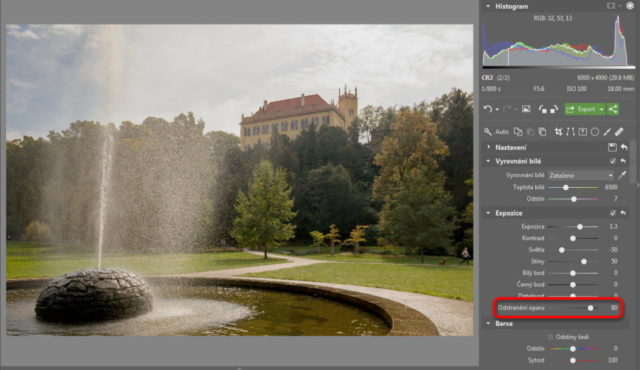Click the 6000 x 4000 dimensions text
Screen dimensions: 640x370
606,78
